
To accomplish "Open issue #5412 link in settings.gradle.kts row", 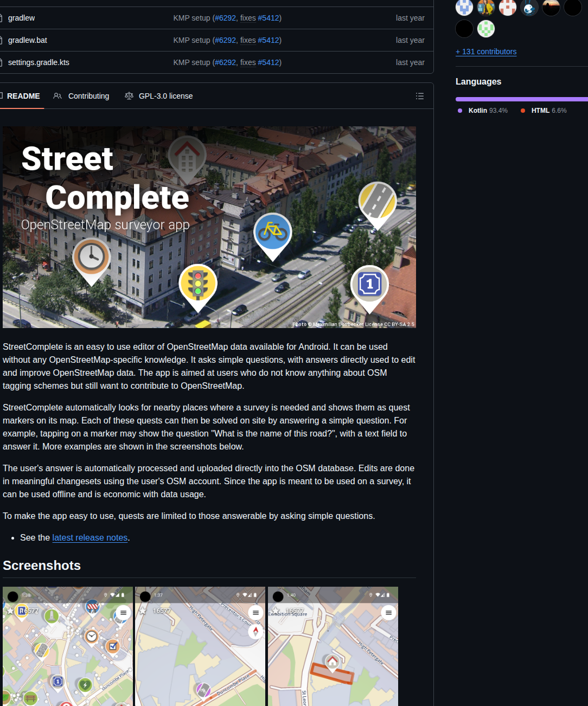I will click(269, 62).
